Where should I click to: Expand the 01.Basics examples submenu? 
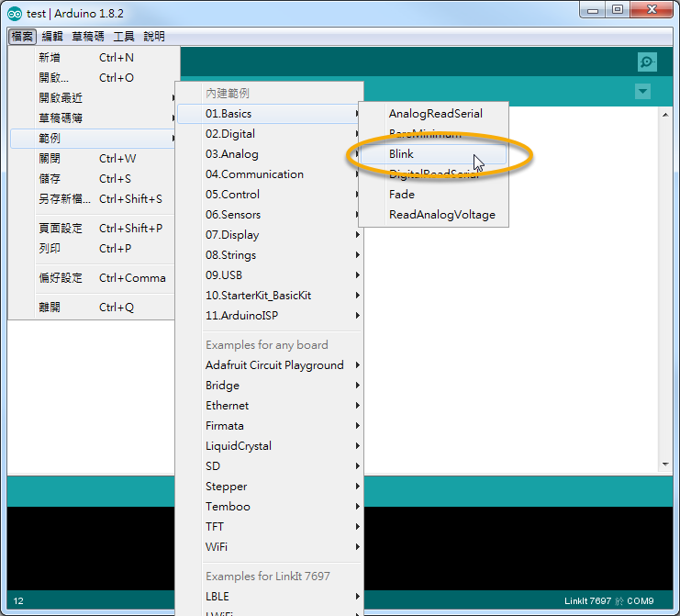270,114
